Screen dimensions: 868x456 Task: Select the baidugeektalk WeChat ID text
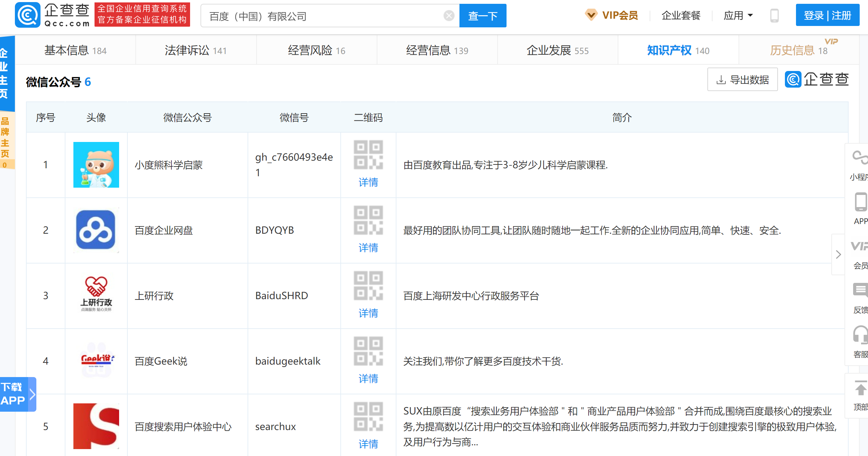click(288, 361)
